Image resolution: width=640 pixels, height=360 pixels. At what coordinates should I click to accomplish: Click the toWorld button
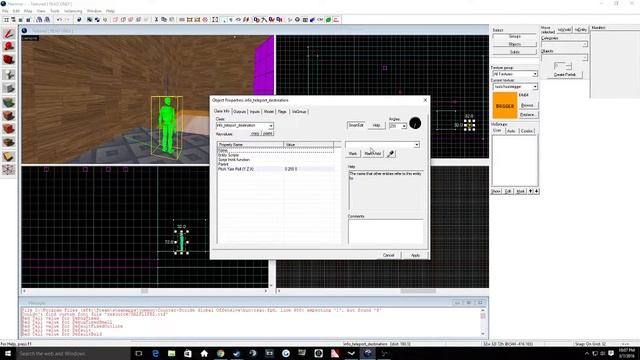pos(565,30)
